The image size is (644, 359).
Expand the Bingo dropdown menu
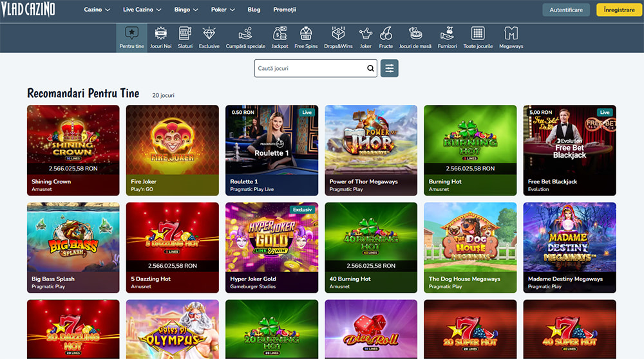click(185, 10)
